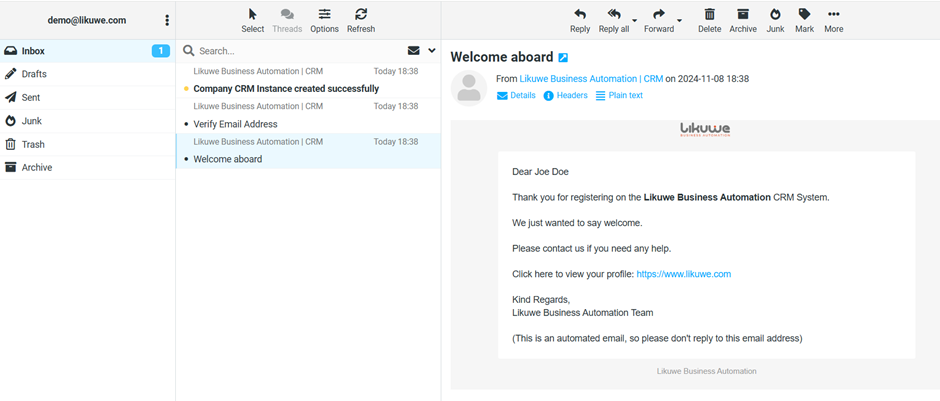
Task: Open message in new window icon
Action: coord(563,58)
